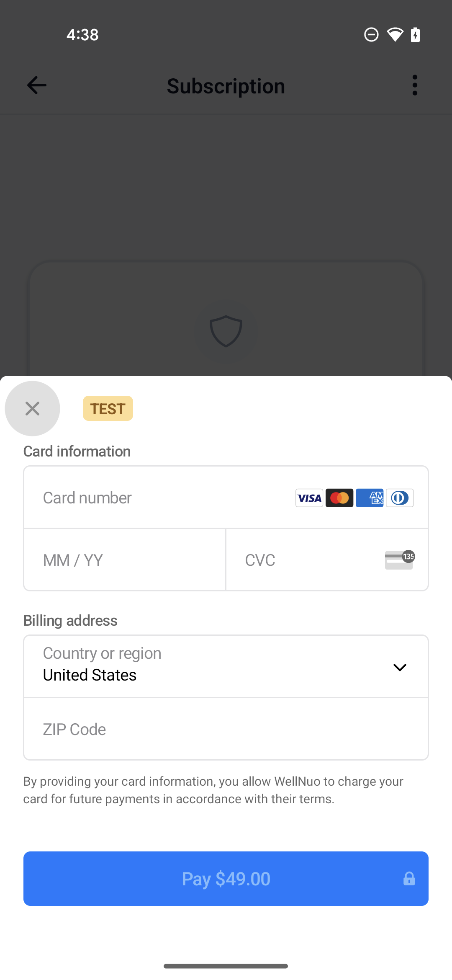
Task: Tap the shield icon on subscription card
Action: tap(226, 331)
